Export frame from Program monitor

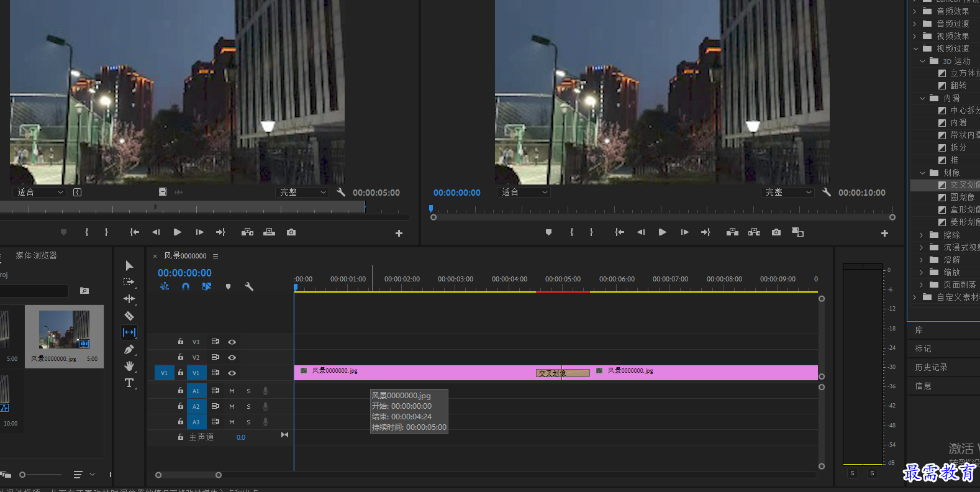pos(776,232)
